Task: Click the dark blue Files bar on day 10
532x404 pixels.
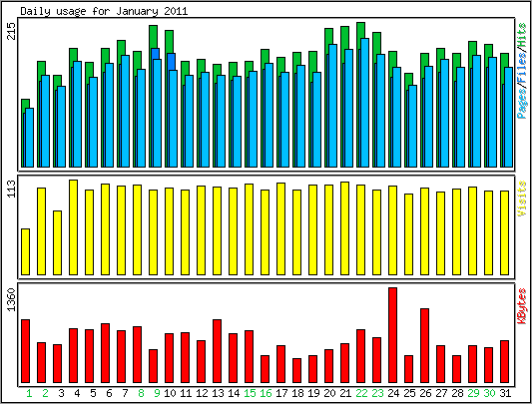Action: (x=172, y=62)
